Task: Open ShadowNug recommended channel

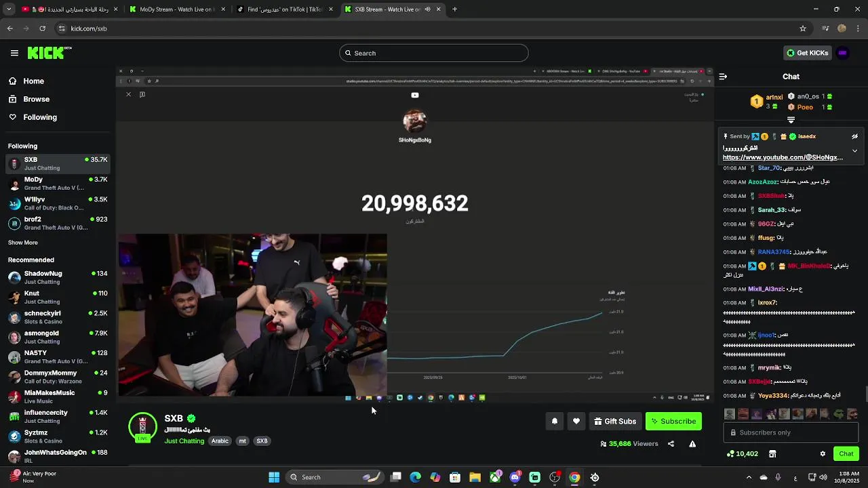Action: 58,277
